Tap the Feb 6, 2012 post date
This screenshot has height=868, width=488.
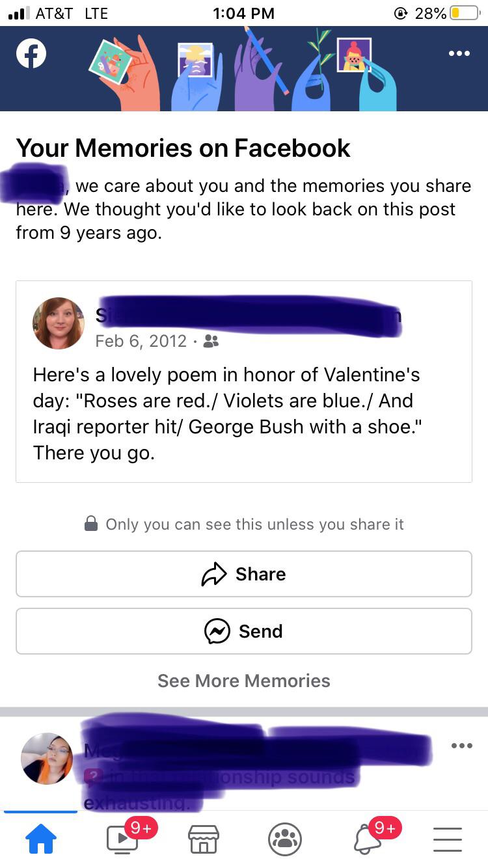[x=141, y=341]
